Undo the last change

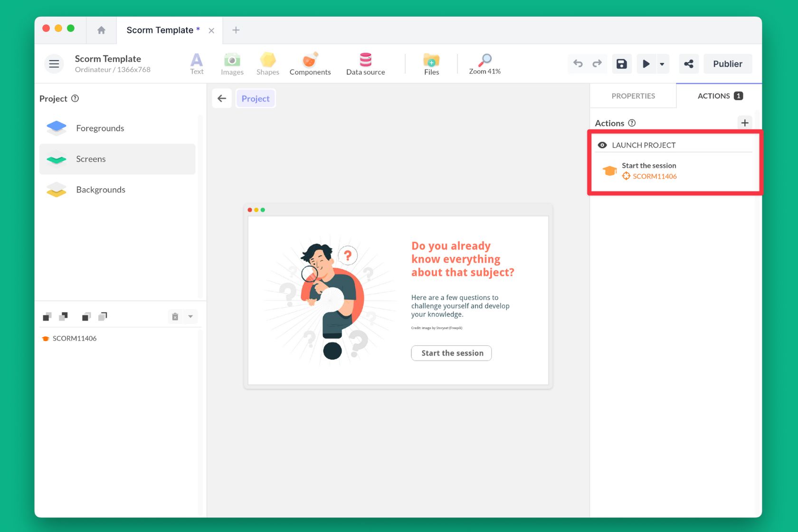click(x=578, y=64)
